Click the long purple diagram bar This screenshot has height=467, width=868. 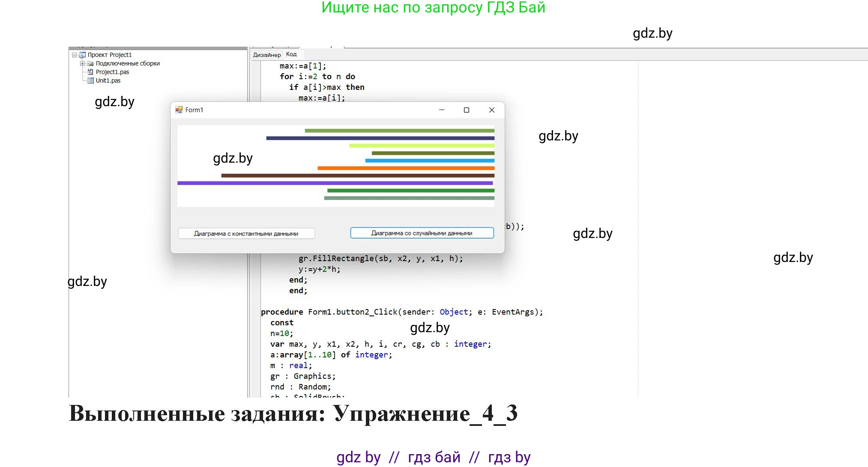coord(334,183)
